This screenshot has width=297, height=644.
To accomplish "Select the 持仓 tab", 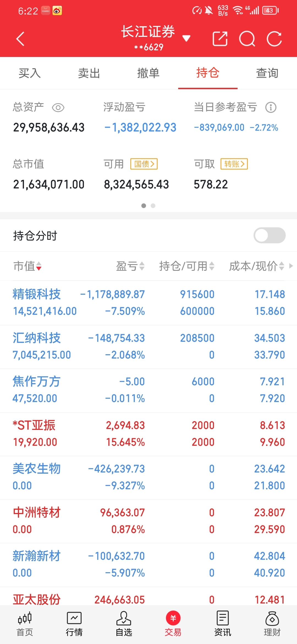I will pos(208,73).
